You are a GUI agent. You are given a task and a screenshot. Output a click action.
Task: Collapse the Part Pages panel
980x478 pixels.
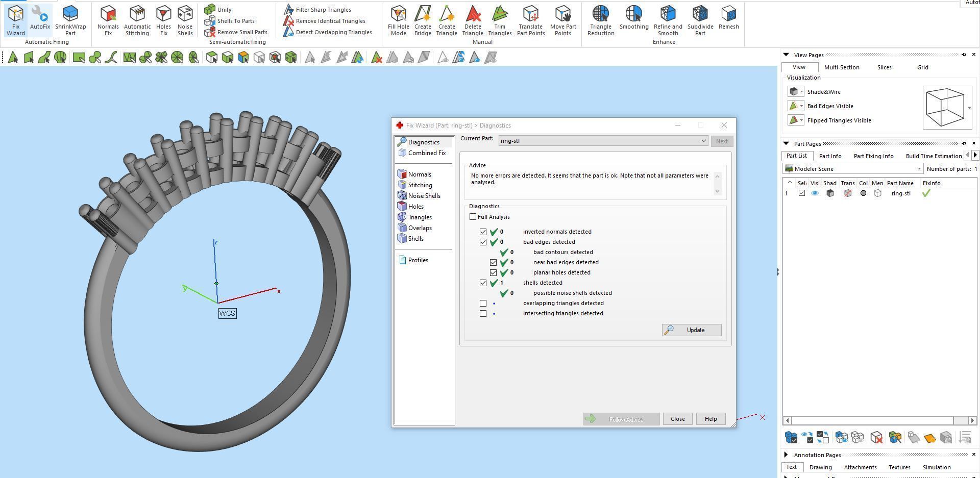point(786,143)
